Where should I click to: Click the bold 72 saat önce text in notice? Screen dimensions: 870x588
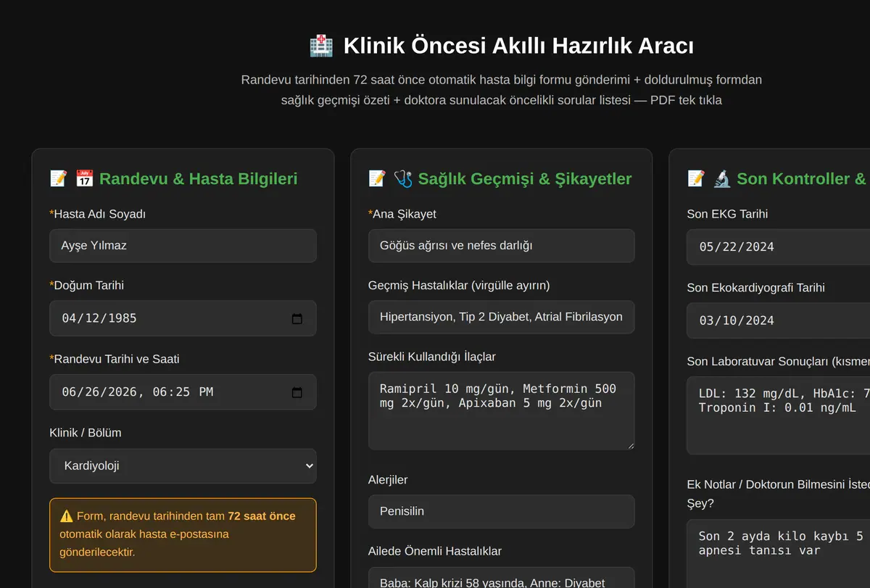262,516
